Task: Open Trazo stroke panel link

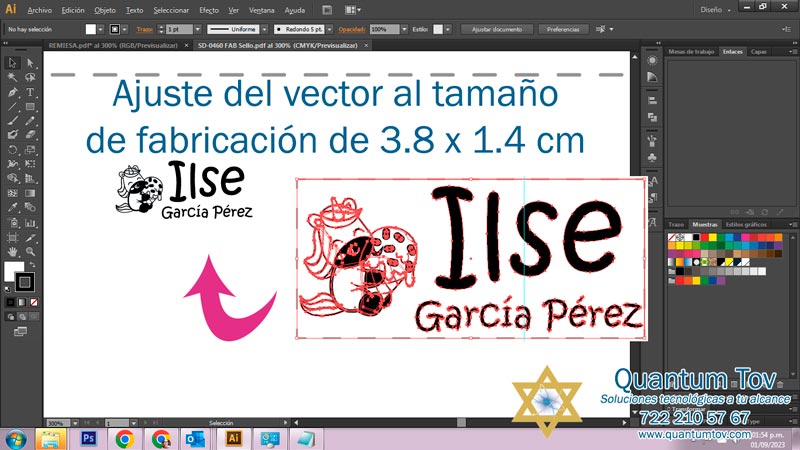Action: [144, 30]
